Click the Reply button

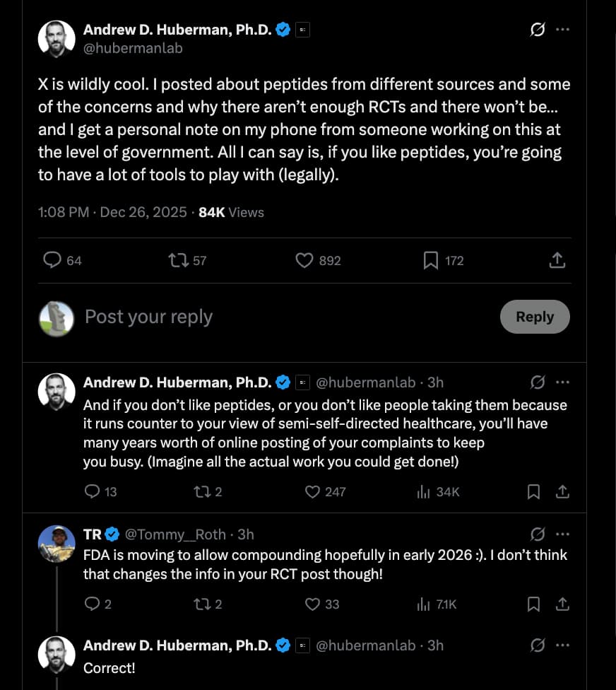tap(534, 317)
